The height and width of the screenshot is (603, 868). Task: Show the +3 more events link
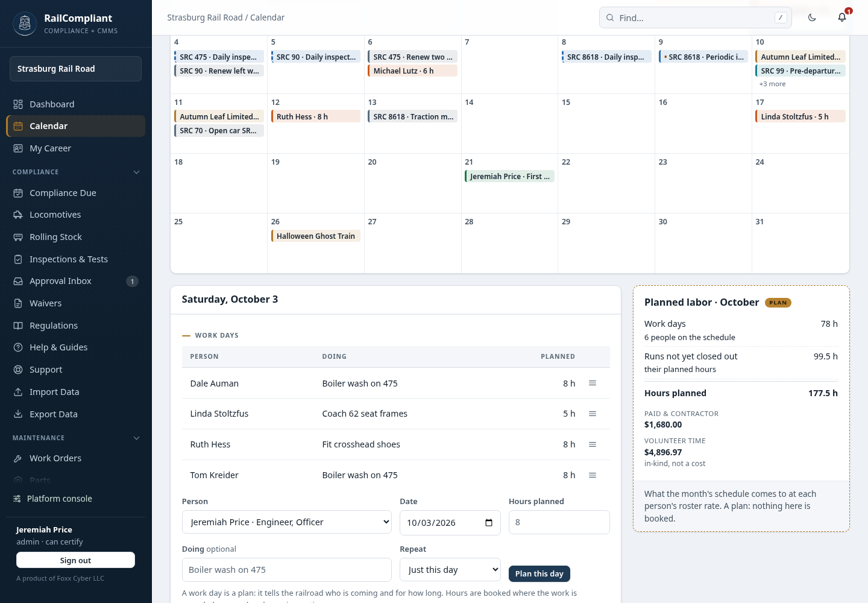click(772, 84)
